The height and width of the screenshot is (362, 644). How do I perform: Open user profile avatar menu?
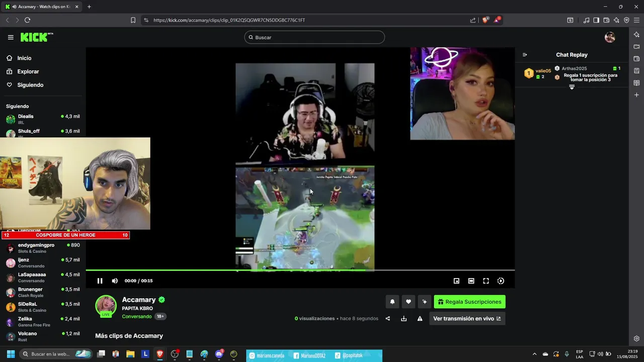pyautogui.click(x=610, y=37)
